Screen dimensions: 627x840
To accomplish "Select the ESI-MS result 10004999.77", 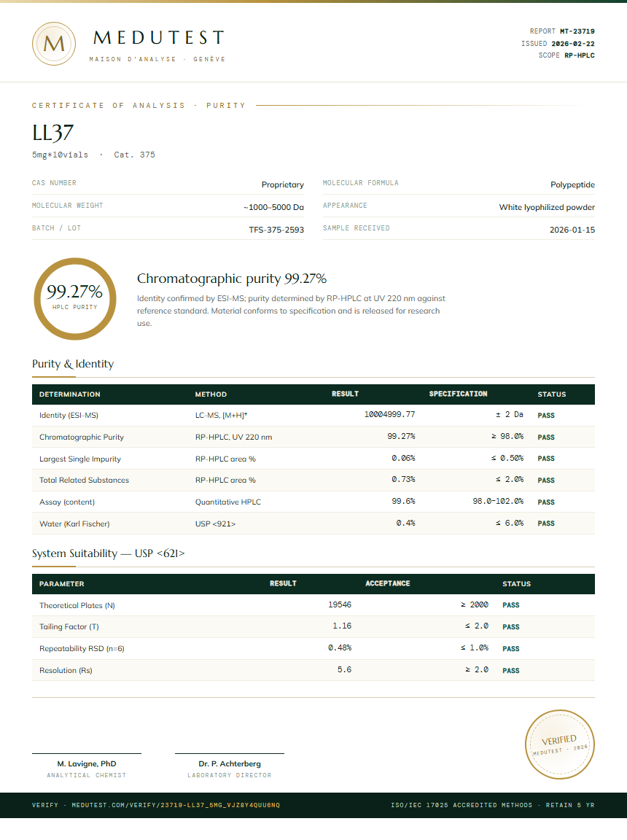I will point(389,415).
